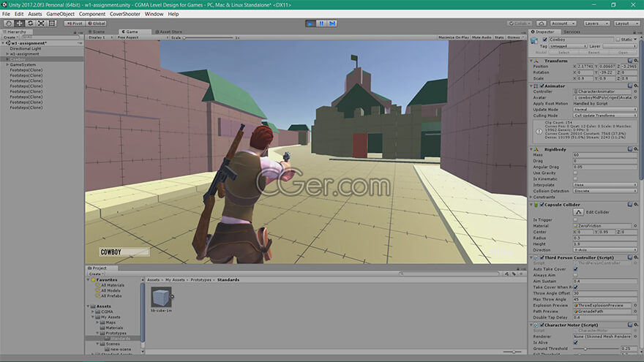The height and width of the screenshot is (362, 644).
Task: Toggle Cowboy object active checkbox
Action: [545, 39]
